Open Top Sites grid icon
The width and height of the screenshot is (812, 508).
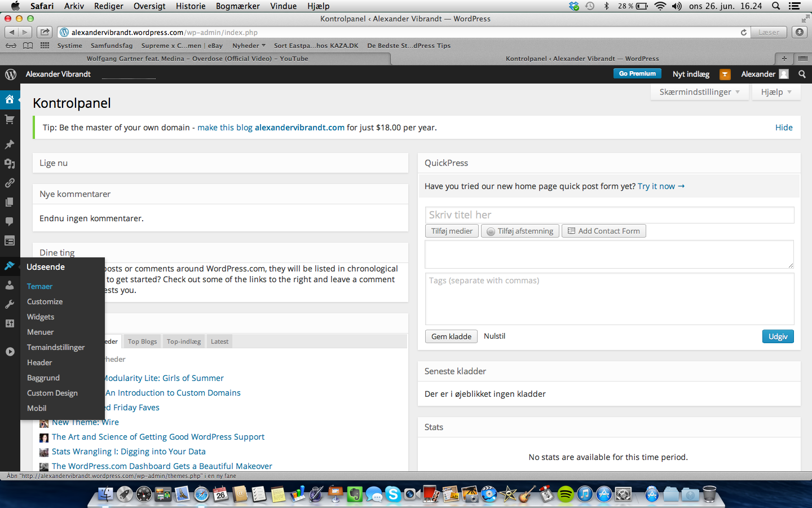point(45,46)
